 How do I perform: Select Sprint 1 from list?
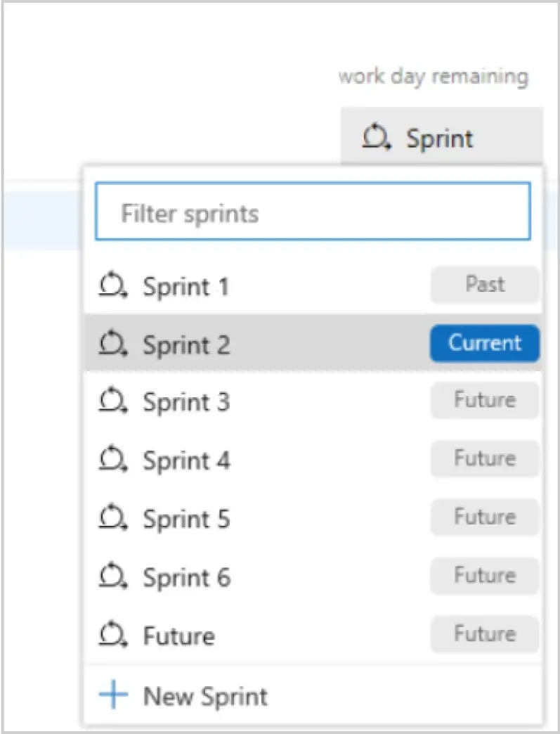click(x=186, y=287)
